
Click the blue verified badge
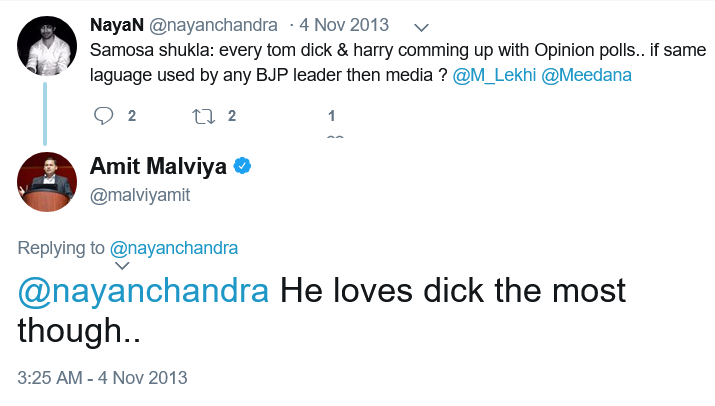pos(242,166)
